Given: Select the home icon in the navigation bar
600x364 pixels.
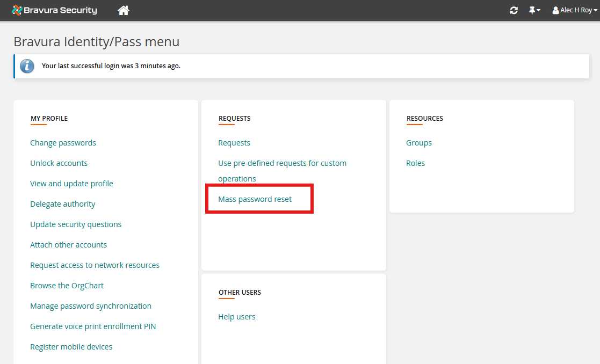Looking at the screenshot, I should pos(123,10).
